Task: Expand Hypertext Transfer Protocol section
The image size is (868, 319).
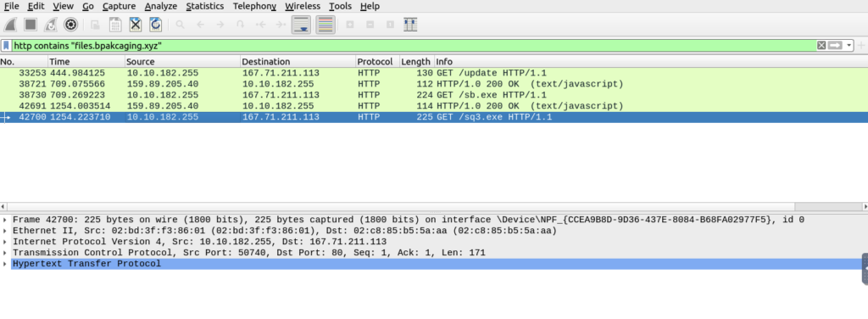Action: (5, 264)
